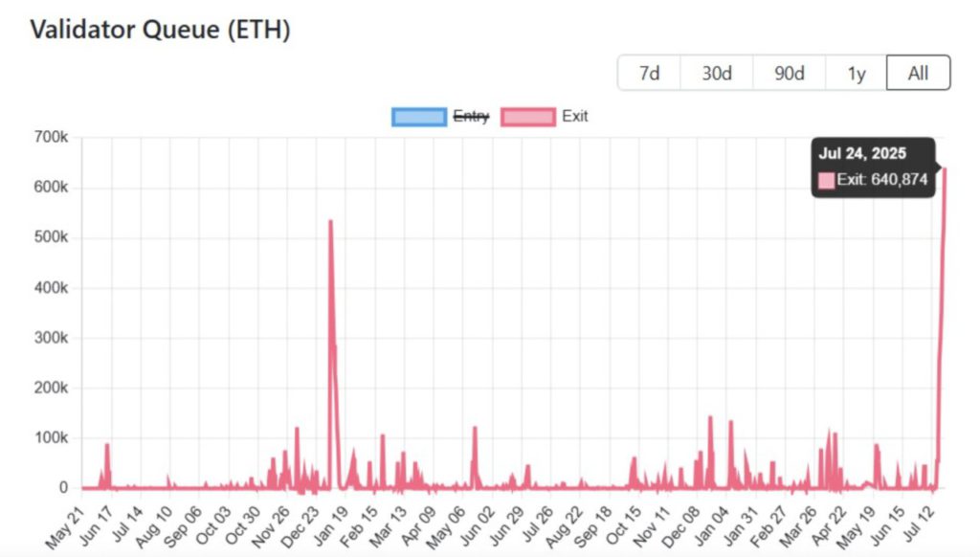Image resolution: width=980 pixels, height=557 pixels.
Task: Click the 300k y-axis label
Action: [x=50, y=338]
